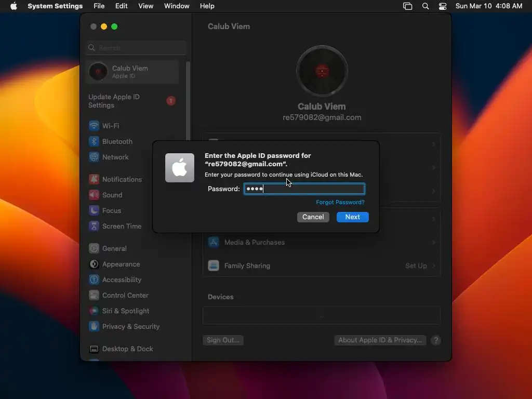Click the Cancel button in dialog

[313, 217]
